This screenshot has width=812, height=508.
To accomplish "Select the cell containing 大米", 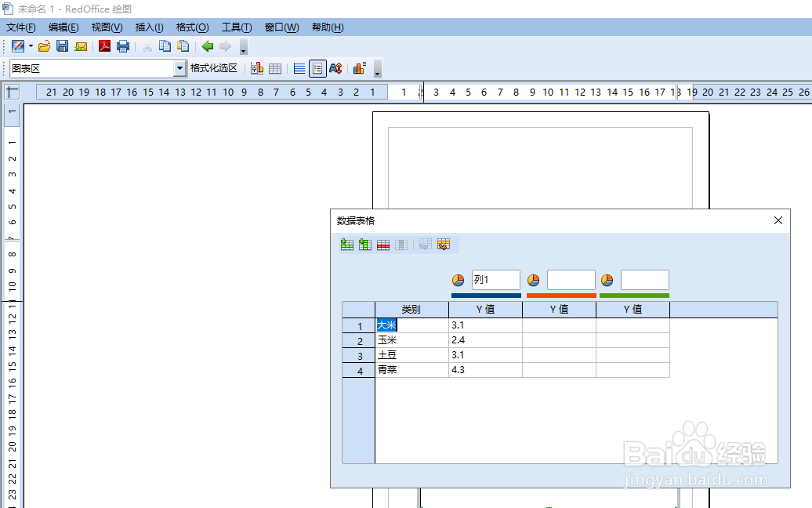I will 411,325.
